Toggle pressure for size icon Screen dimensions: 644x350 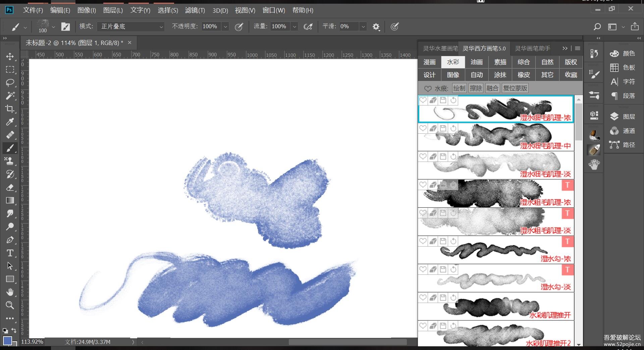tap(395, 27)
